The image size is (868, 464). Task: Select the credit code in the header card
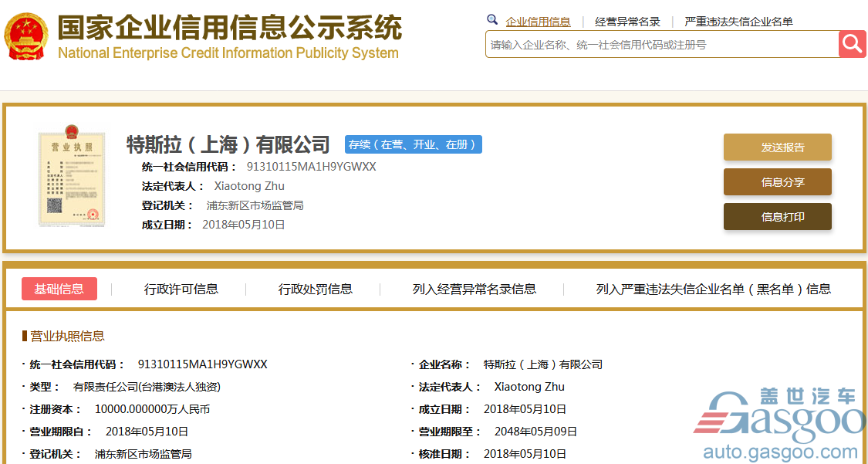(311, 167)
